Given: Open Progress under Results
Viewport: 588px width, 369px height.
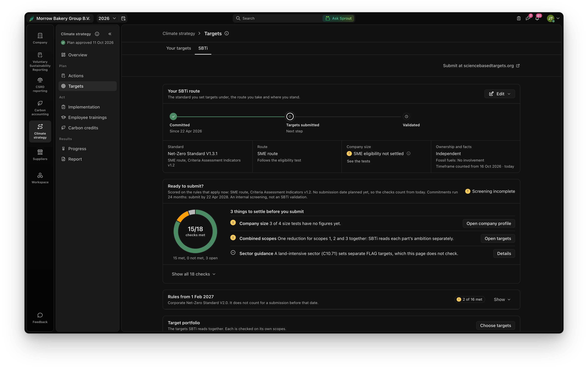Looking at the screenshot, I should click(x=88, y=149).
